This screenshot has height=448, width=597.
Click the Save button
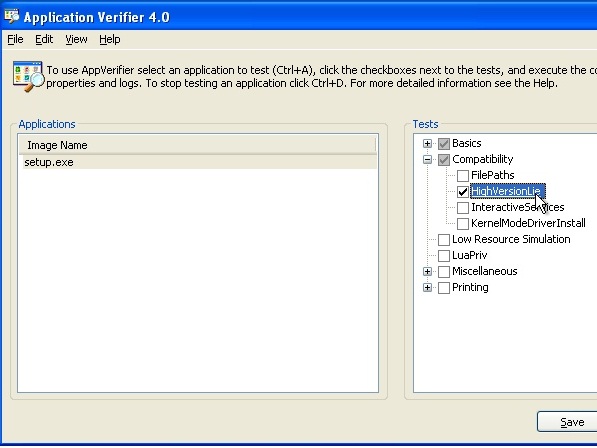(567, 422)
